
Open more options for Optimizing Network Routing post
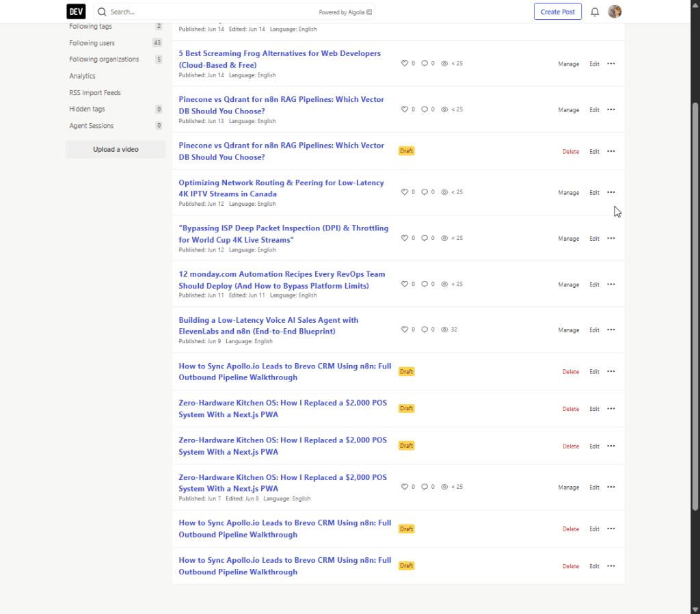[611, 192]
